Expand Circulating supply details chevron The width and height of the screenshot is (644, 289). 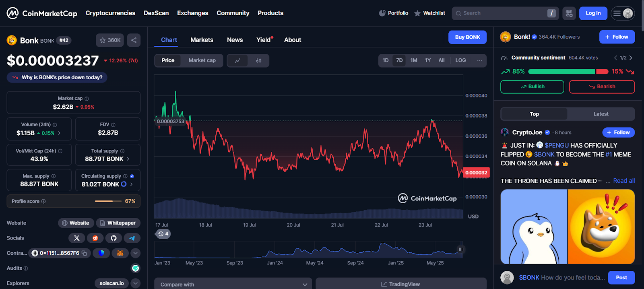[x=131, y=184]
